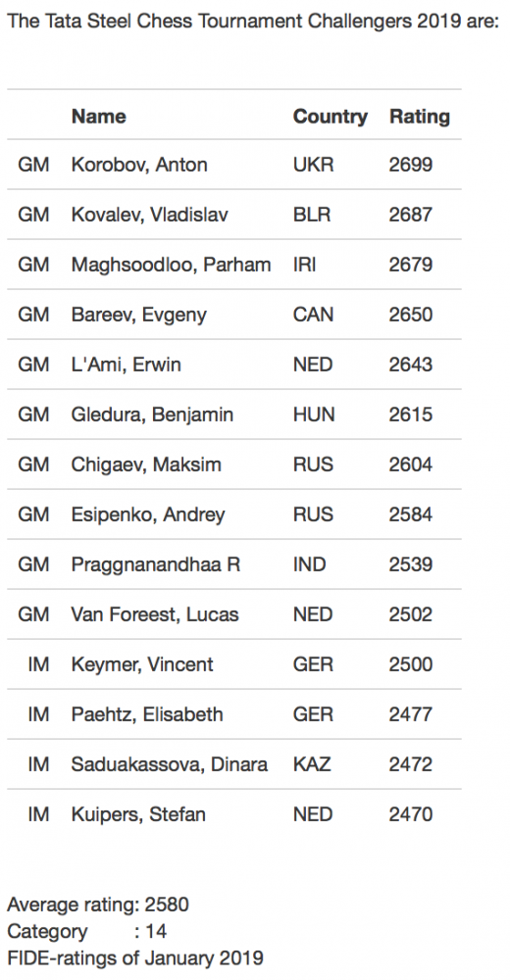Select Maghsoodloo, Parham row name
This screenshot has width=510, height=980.
171,265
